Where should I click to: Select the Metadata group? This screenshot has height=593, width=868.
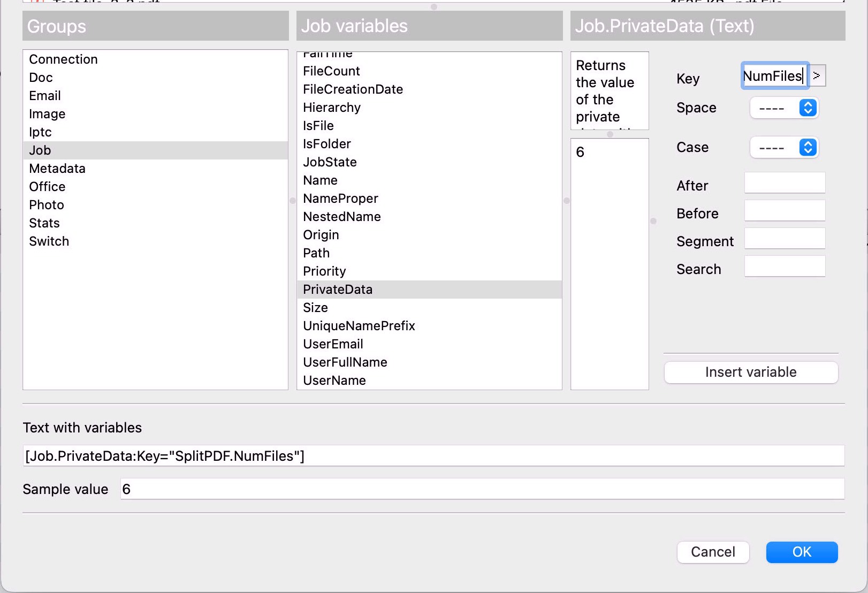57,169
